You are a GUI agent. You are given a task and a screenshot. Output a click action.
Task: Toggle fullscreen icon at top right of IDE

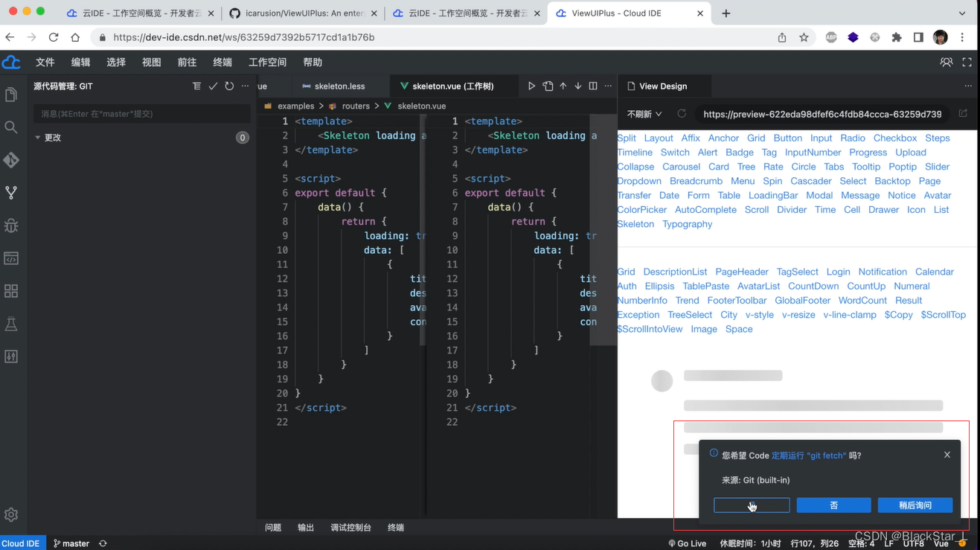point(967,63)
